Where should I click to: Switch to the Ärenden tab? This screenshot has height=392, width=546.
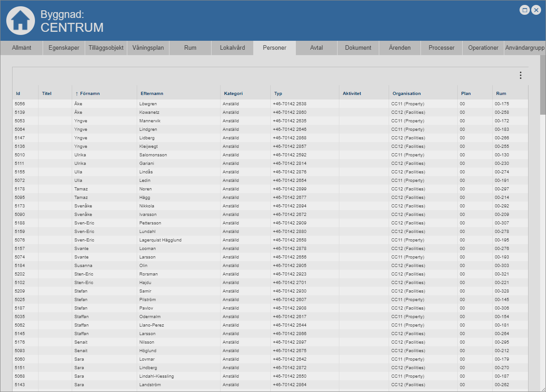(400, 48)
